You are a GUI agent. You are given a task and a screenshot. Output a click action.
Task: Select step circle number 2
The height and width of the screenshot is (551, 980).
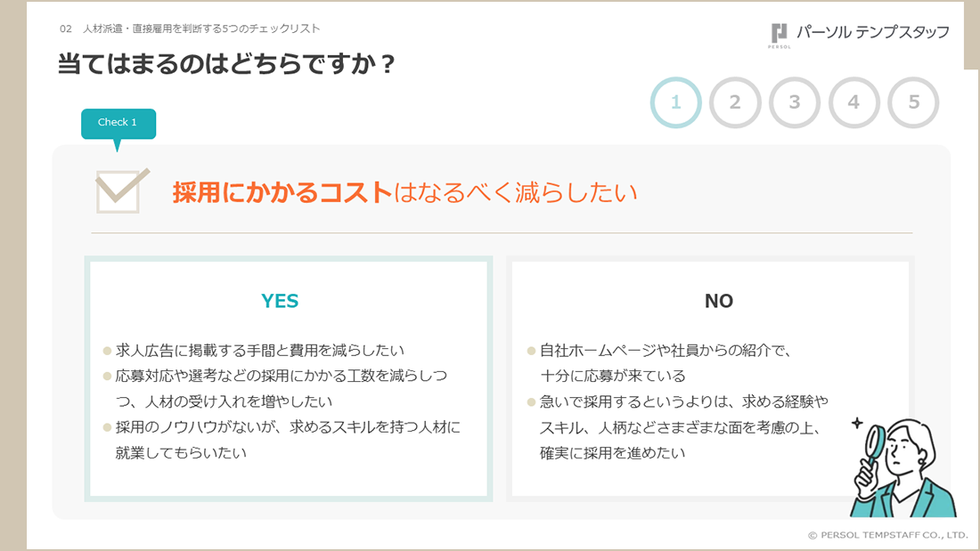pyautogui.click(x=735, y=102)
